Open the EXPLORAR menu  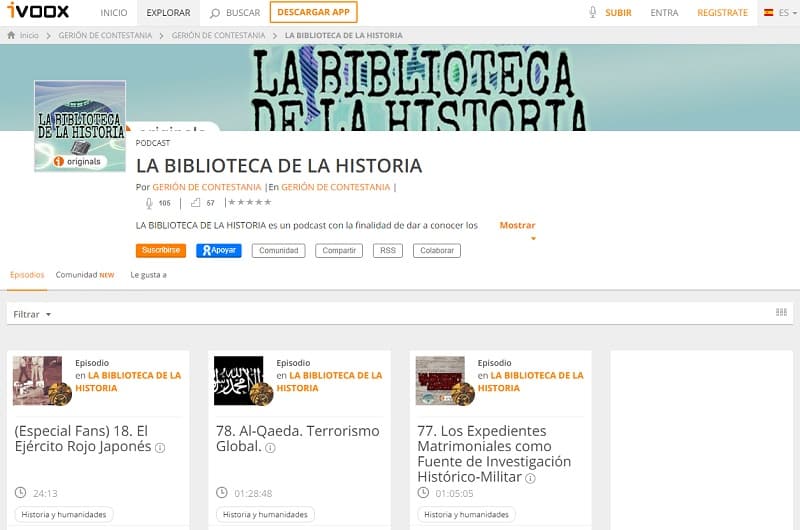tap(168, 13)
